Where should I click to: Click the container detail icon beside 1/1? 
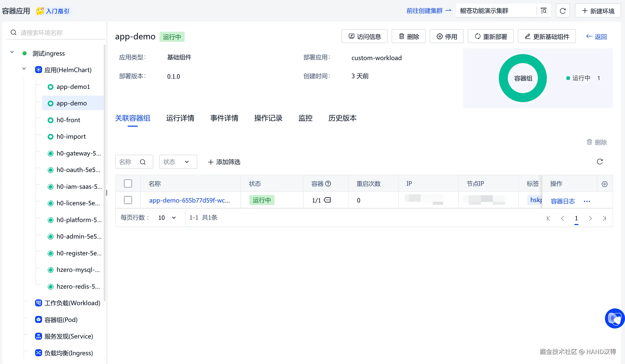(327, 200)
